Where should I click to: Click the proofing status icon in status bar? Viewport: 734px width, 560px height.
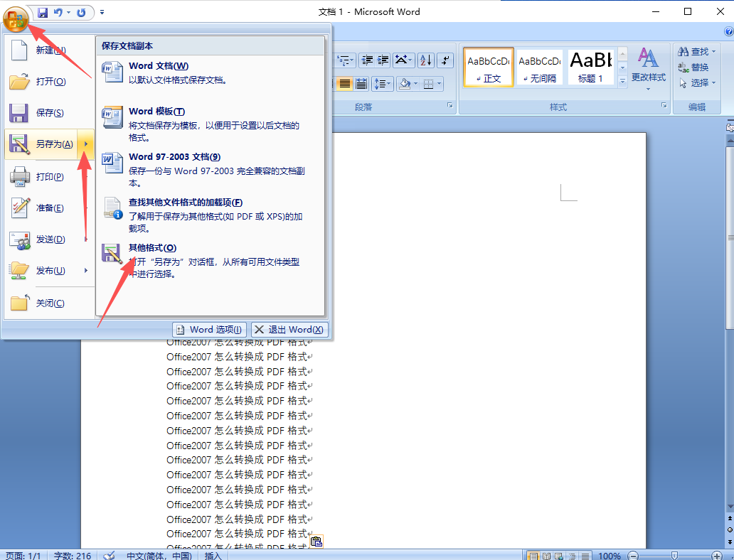pyautogui.click(x=109, y=555)
